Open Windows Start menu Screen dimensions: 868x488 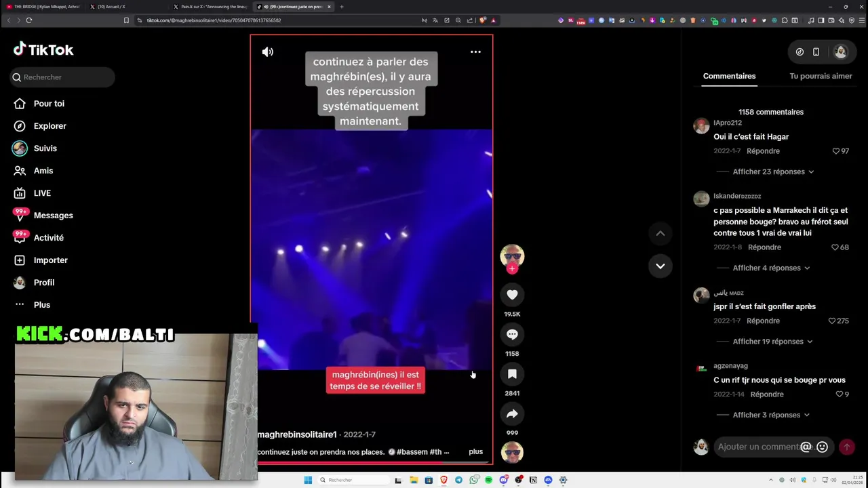pos(308,480)
